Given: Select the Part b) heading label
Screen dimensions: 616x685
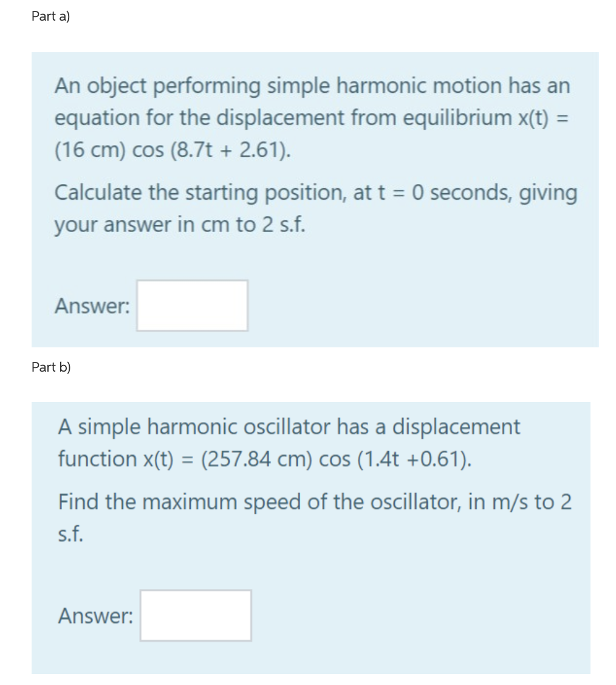Looking at the screenshot, I should (51, 367).
